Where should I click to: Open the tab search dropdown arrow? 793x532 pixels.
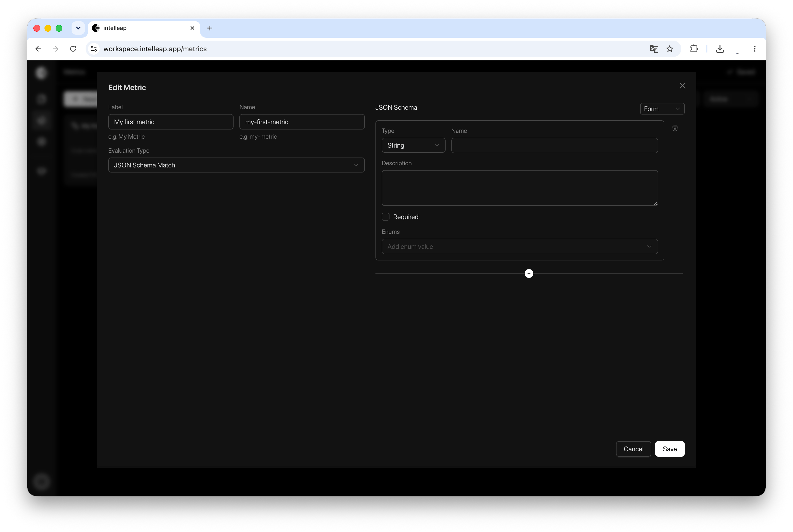[x=78, y=28]
